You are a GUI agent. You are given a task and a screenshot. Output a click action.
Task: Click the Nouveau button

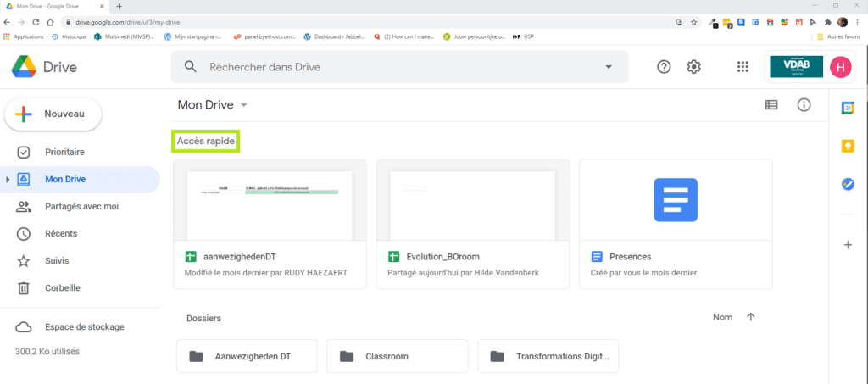coord(53,114)
